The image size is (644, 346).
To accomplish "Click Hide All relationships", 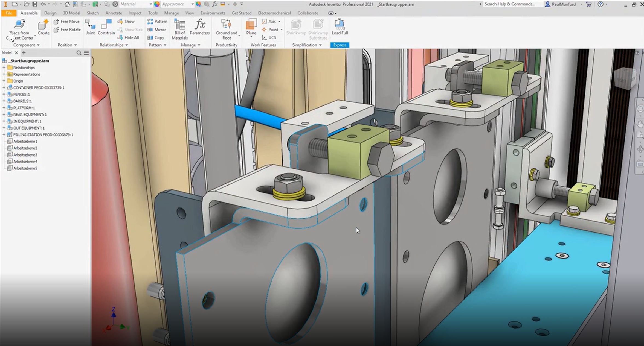I will point(129,37).
